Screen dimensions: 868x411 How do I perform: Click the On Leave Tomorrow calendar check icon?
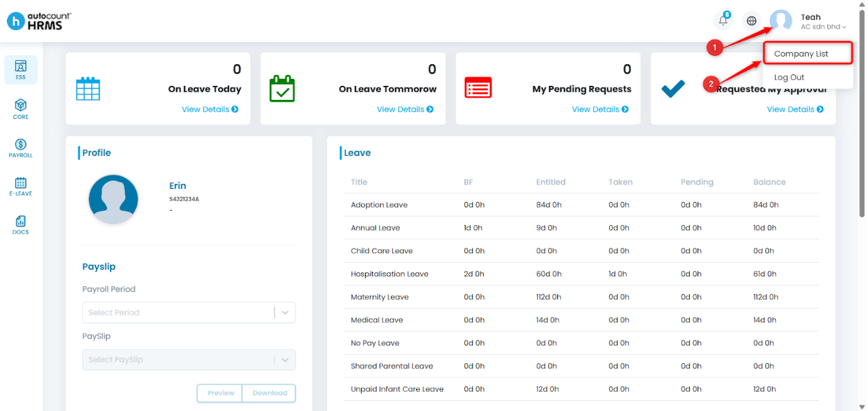pos(282,88)
